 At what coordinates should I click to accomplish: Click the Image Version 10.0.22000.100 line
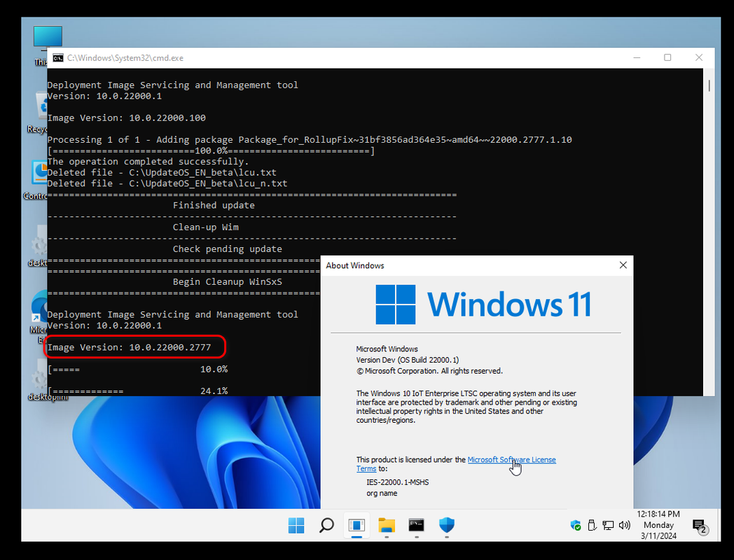click(x=126, y=118)
